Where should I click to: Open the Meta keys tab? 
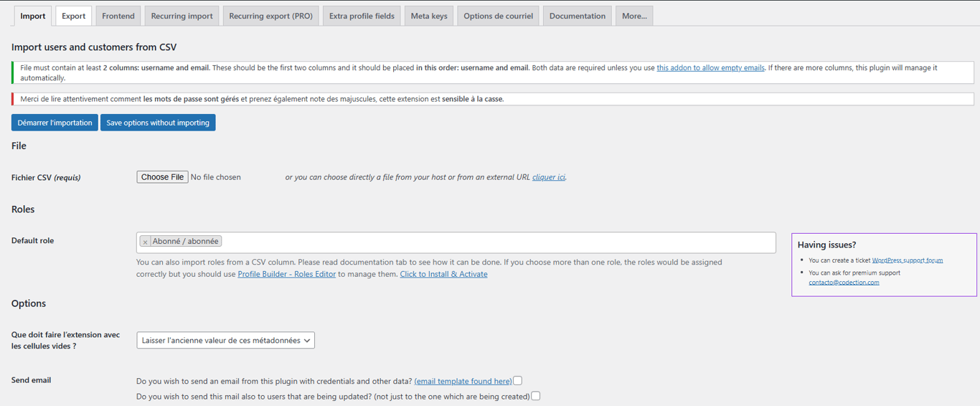click(429, 16)
